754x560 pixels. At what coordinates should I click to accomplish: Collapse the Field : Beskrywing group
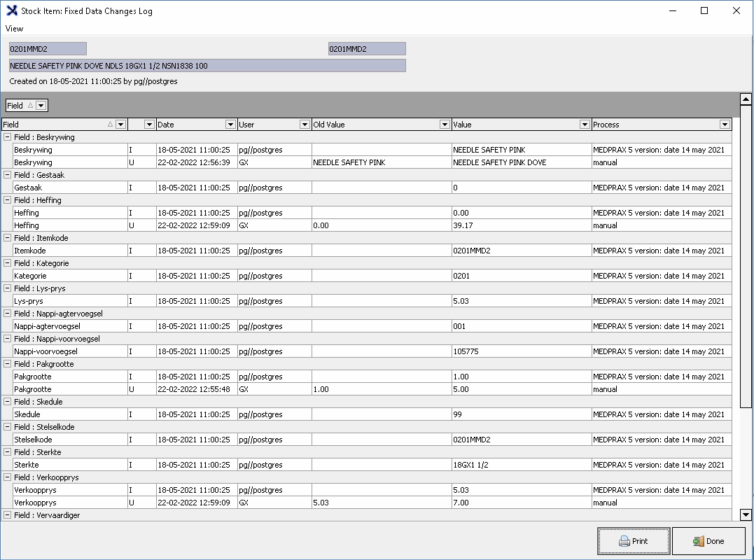(x=7, y=137)
